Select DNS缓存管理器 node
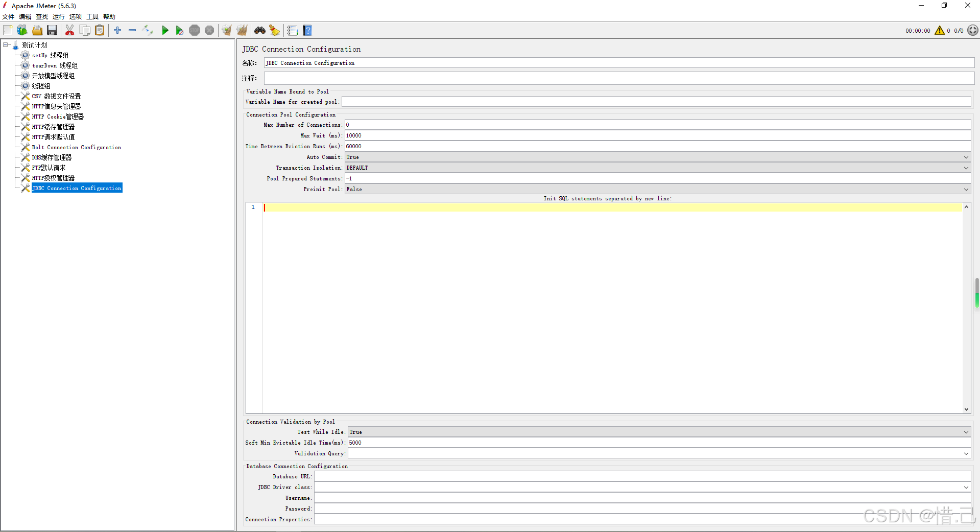This screenshot has height=532, width=980. coord(52,157)
